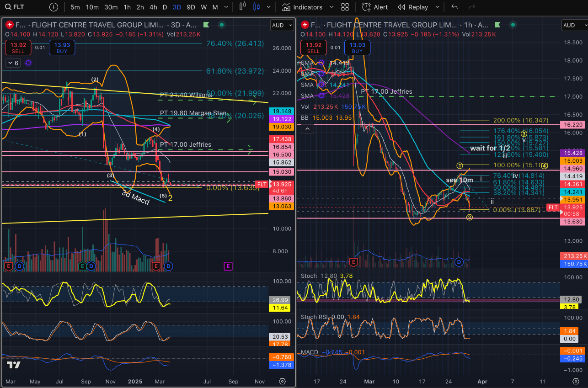
Task: Click the bar chart type icon
Action: (242, 7)
